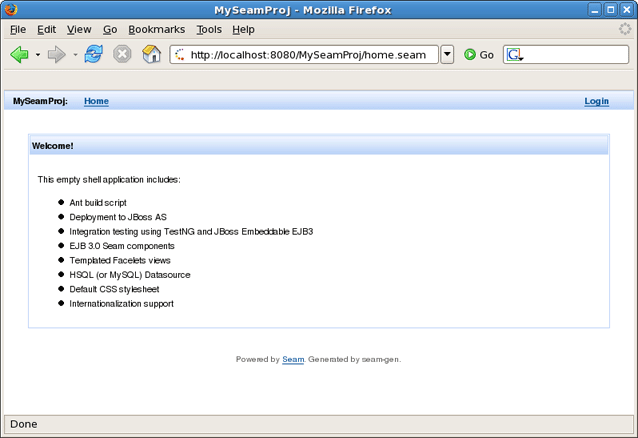Image resolution: width=638 pixels, height=438 pixels.
Task: Click the 'Deployment to JBoss AS' item
Action: click(118, 217)
